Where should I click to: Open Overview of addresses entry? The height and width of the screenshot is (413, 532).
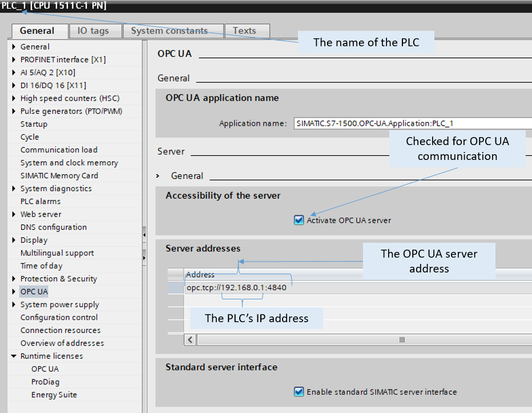point(62,343)
